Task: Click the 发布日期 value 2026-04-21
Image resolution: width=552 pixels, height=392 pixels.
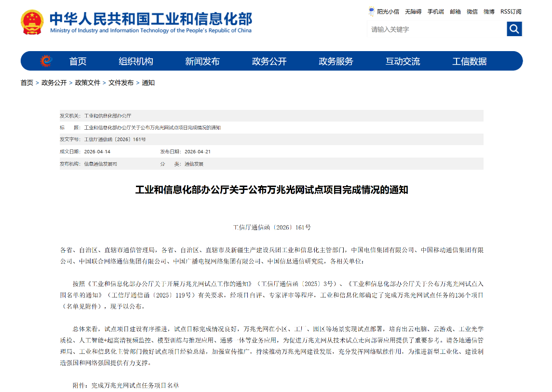Action: (x=198, y=152)
